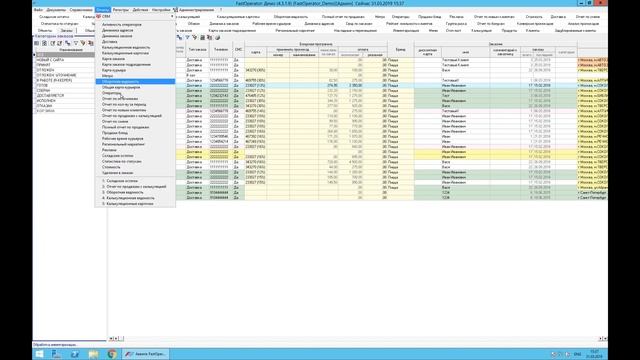Select category ИСПОЛНЕН

pyautogui.click(x=46, y=100)
